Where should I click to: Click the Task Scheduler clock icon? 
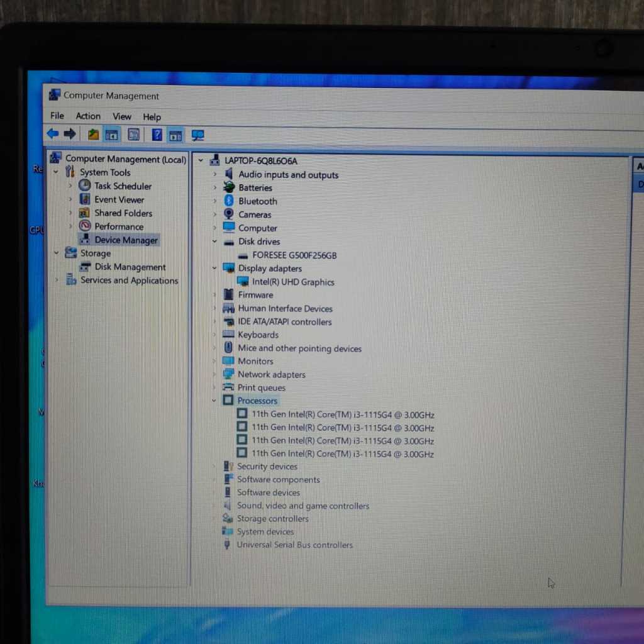[x=85, y=186]
